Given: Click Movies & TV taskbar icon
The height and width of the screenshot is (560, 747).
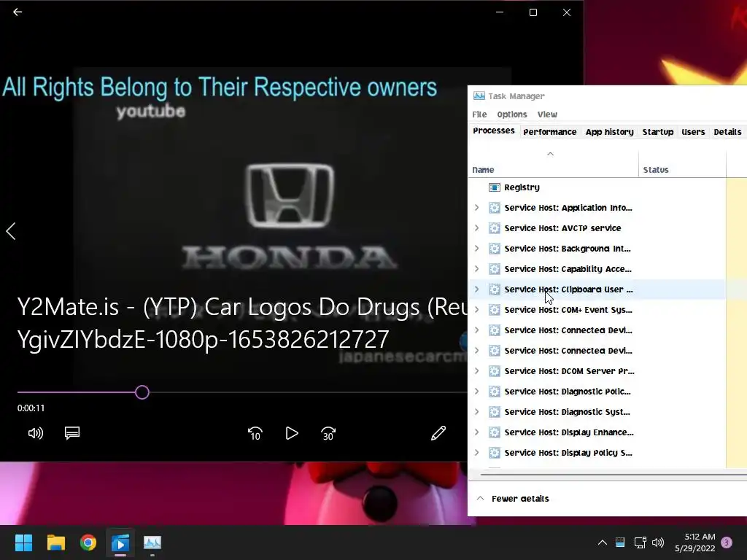Looking at the screenshot, I should click(120, 542).
